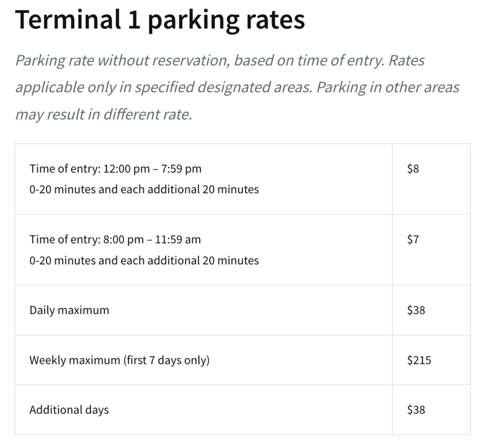Select the italic parking rate description paragraph
The width and height of the screenshot is (488, 448).
237,87
